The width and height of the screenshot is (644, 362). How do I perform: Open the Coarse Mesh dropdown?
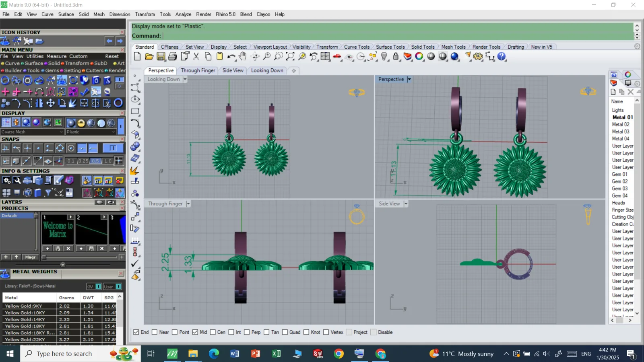32,132
